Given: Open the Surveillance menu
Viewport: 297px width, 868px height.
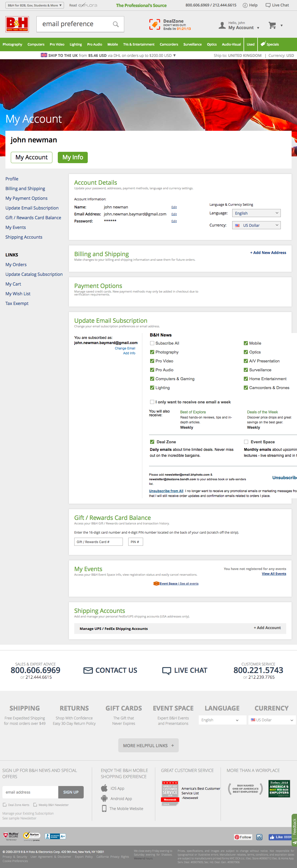Looking at the screenshot, I should [x=192, y=44].
